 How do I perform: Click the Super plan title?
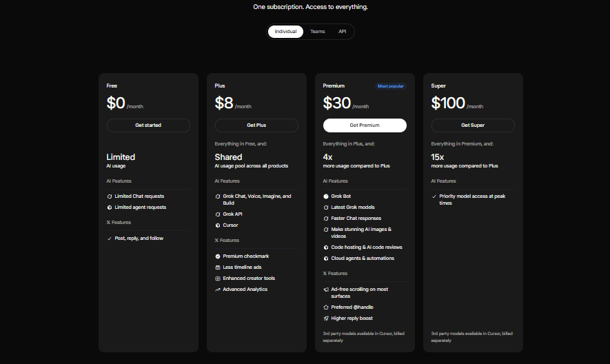[x=438, y=85]
